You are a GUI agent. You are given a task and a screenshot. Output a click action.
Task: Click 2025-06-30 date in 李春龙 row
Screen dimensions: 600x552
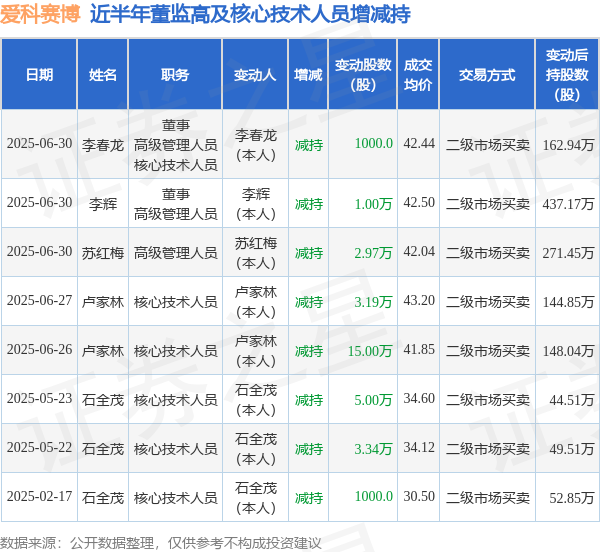39,143
